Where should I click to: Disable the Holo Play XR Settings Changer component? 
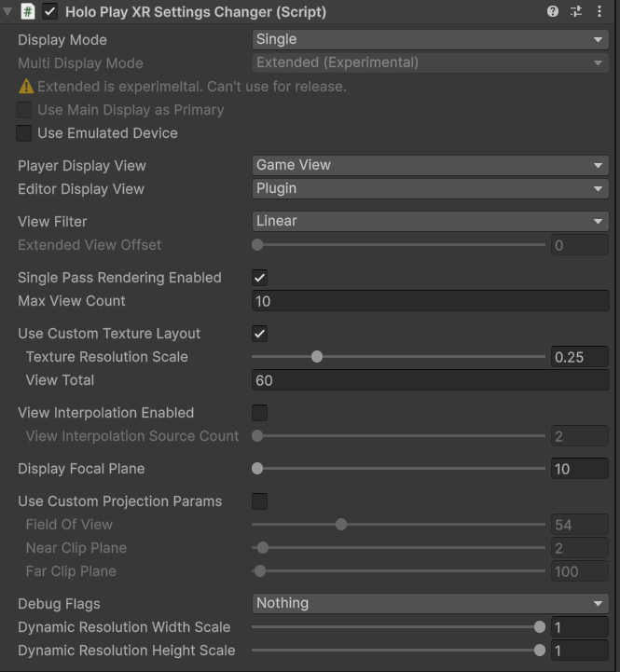tap(49, 11)
